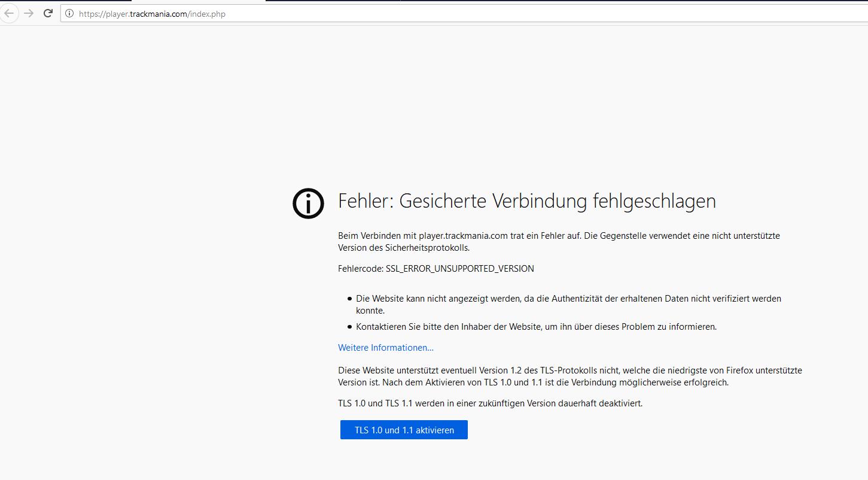The image size is (868, 480).
Task: Click the large info circle error icon
Action: 308,203
